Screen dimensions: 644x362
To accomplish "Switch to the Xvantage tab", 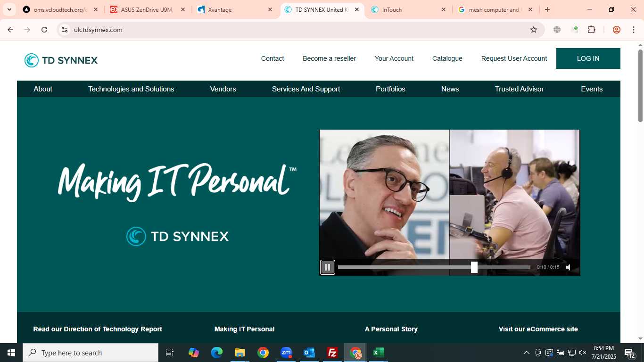I will click(234, 9).
